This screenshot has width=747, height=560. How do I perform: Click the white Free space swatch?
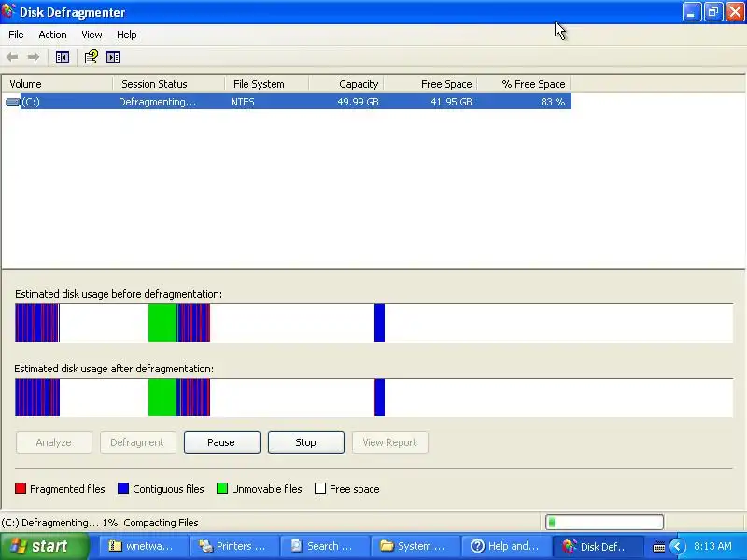tap(320, 488)
